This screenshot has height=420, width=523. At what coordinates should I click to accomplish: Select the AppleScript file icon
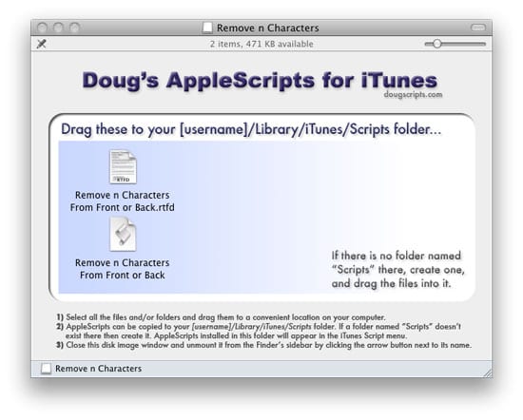point(123,234)
